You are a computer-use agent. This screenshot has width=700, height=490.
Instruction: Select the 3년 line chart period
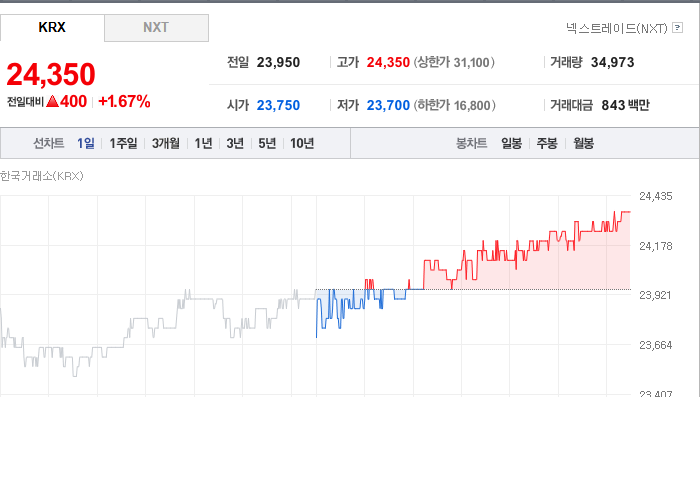[235, 143]
